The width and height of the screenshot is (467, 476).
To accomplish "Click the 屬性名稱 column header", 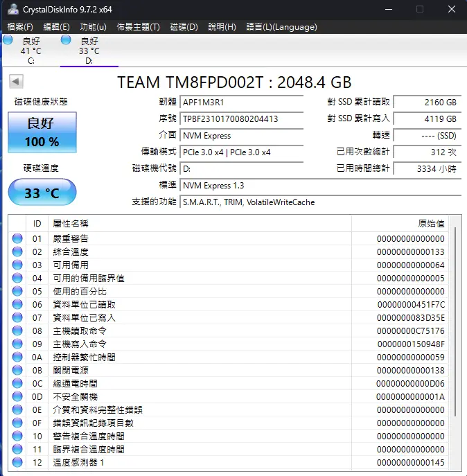I will (x=71, y=223).
